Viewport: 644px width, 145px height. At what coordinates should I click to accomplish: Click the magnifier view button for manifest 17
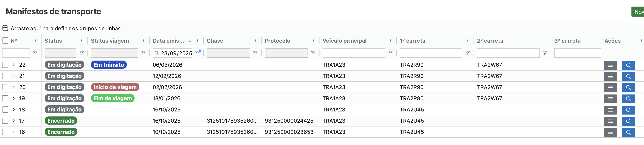coord(628,121)
